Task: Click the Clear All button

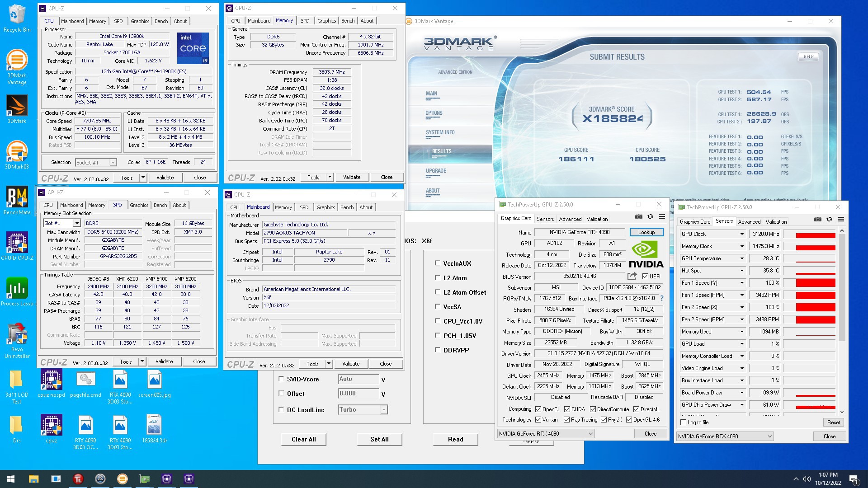Action: pos(304,439)
